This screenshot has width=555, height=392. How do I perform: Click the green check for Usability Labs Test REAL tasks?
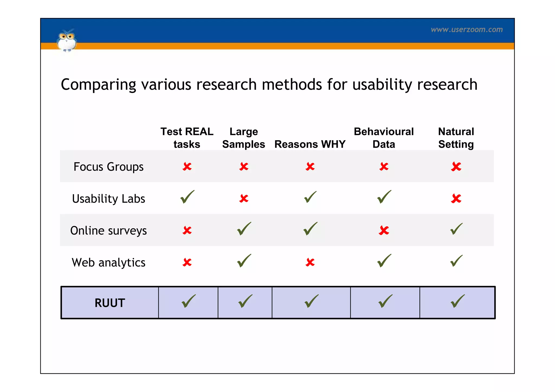[187, 197]
